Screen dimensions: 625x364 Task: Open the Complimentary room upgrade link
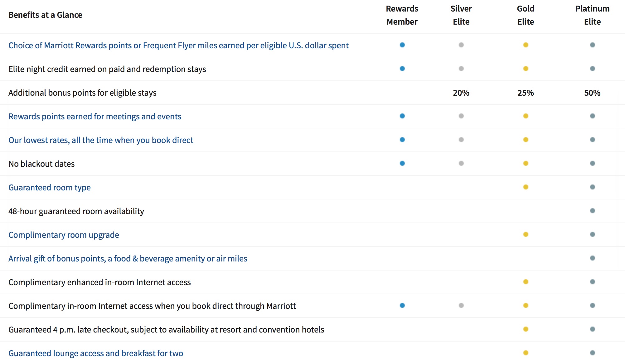tap(64, 235)
